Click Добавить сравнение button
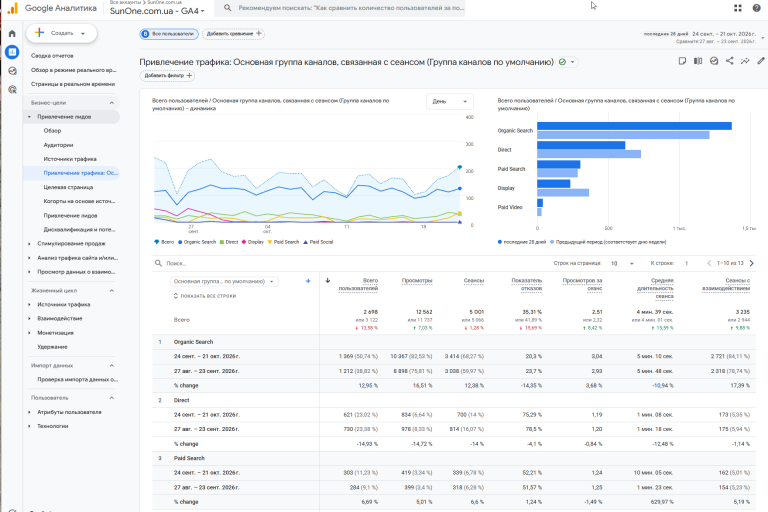The height and width of the screenshot is (512, 768). tap(234, 34)
